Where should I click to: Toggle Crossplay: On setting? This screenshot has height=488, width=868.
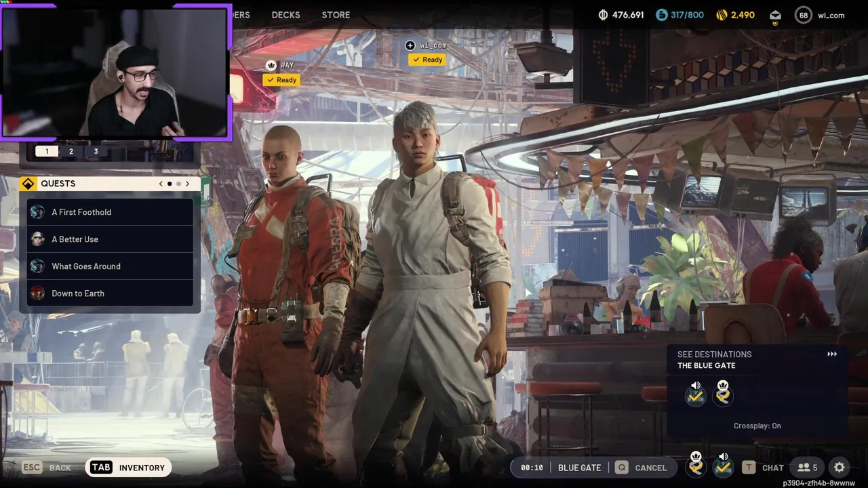tap(757, 426)
